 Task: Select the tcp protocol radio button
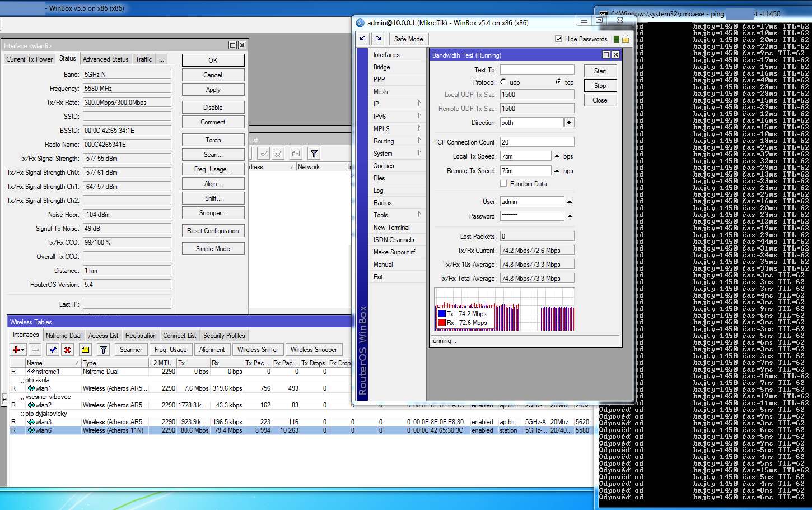coord(558,82)
